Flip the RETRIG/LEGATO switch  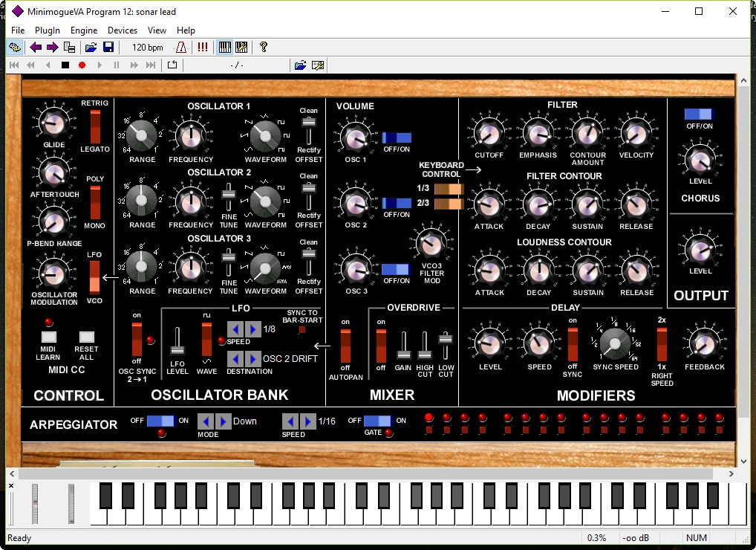pos(95,126)
